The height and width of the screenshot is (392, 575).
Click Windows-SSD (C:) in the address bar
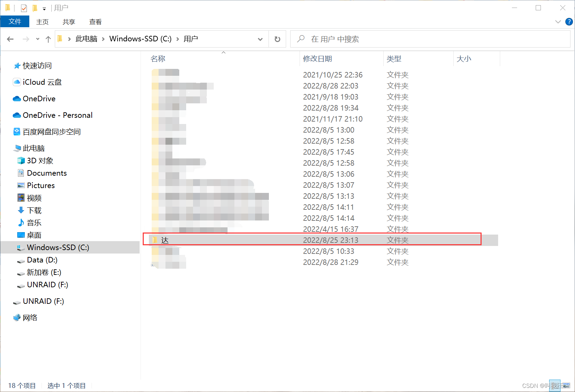[140, 39]
